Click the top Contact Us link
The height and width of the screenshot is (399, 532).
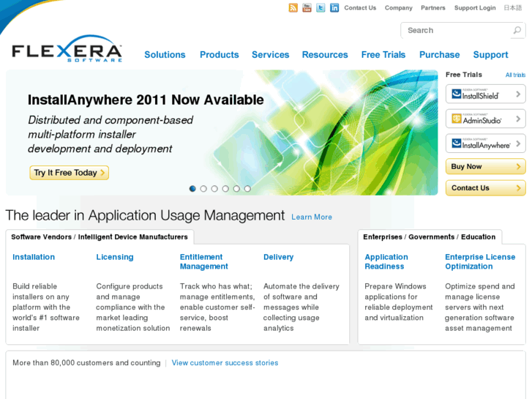[x=360, y=8]
